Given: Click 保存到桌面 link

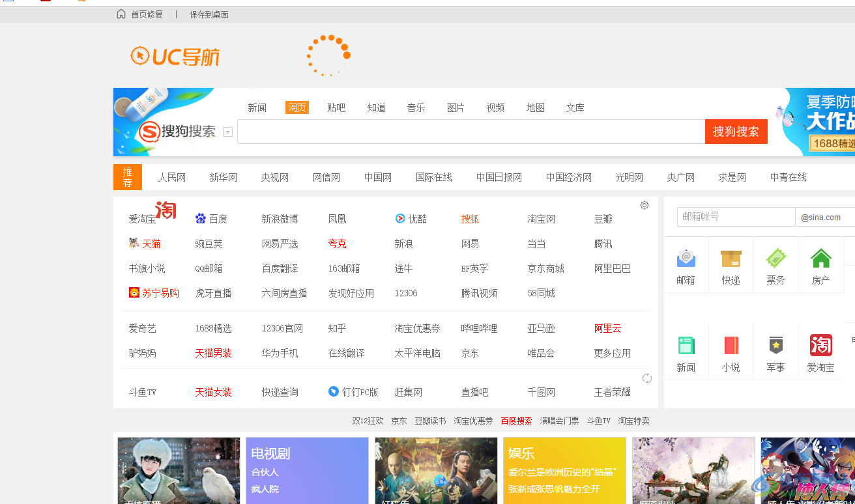Looking at the screenshot, I should (209, 14).
